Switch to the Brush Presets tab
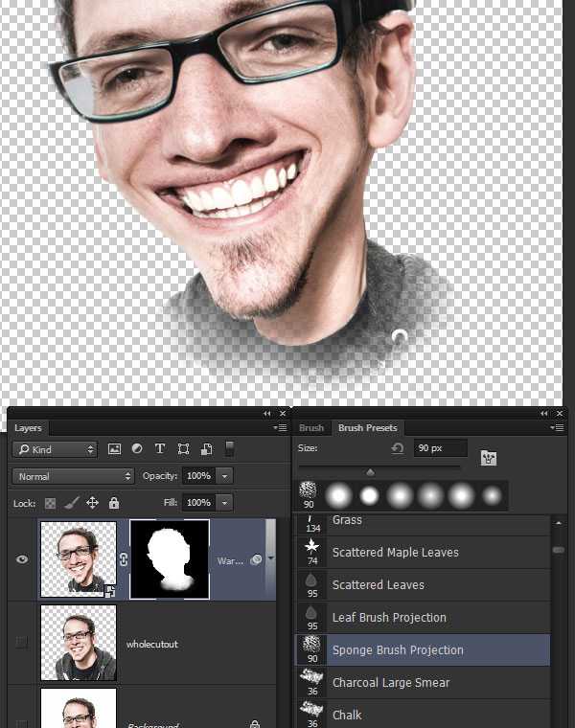Viewport: 575px width, 728px height. 367,427
